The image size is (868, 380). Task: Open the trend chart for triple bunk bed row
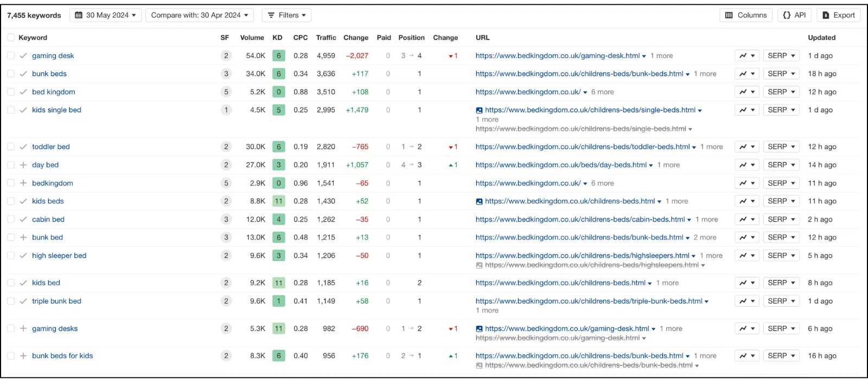pos(747,301)
